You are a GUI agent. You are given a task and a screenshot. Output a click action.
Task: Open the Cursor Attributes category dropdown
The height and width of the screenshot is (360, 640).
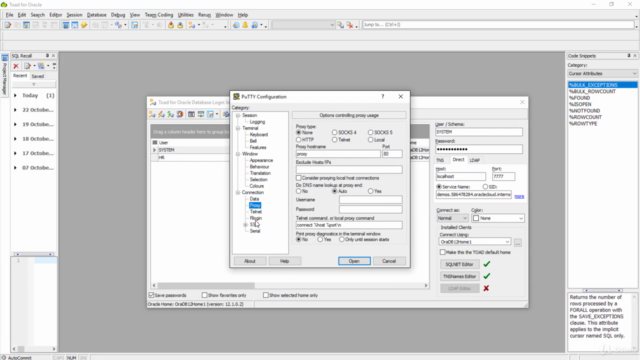602,73
